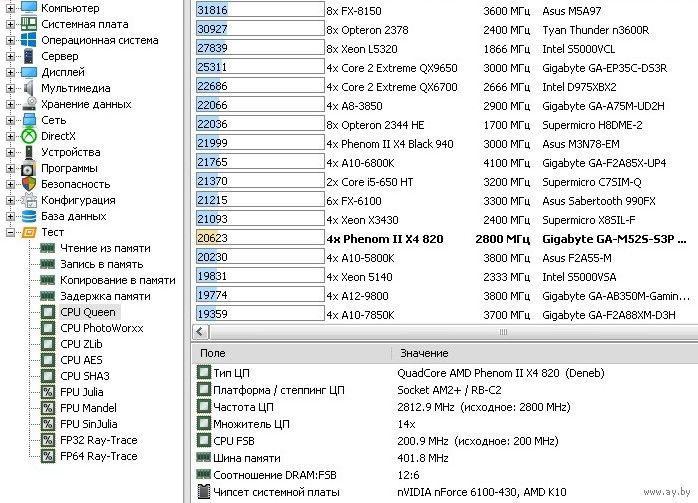Click the Платформа / степпинг ЦП field

445,390
